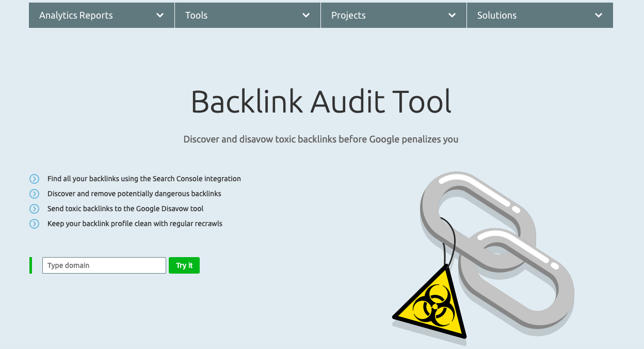The height and width of the screenshot is (349, 644).
Task: Click text 'Keep your backlink profile clean with regular recrawls'
Action: click(135, 224)
